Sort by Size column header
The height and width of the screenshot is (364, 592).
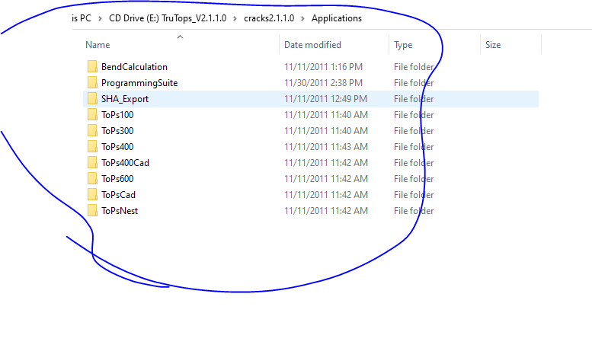point(493,45)
